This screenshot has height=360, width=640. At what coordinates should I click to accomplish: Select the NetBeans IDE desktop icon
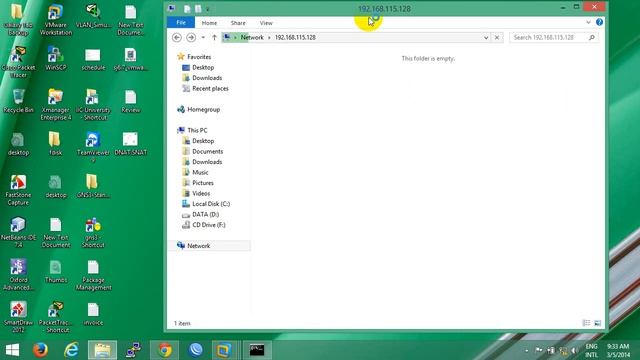pyautogui.click(x=18, y=233)
